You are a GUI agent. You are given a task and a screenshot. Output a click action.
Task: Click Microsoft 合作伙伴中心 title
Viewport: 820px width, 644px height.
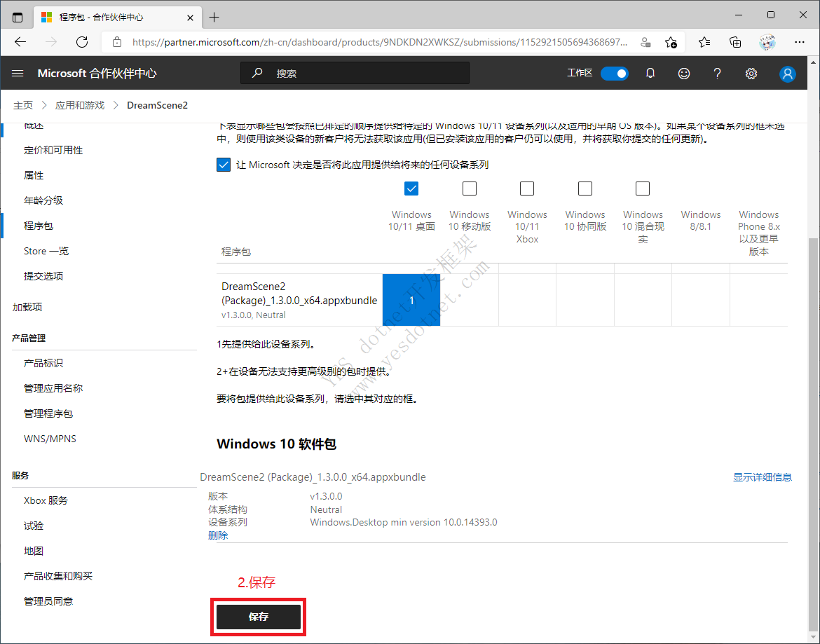[x=97, y=73]
